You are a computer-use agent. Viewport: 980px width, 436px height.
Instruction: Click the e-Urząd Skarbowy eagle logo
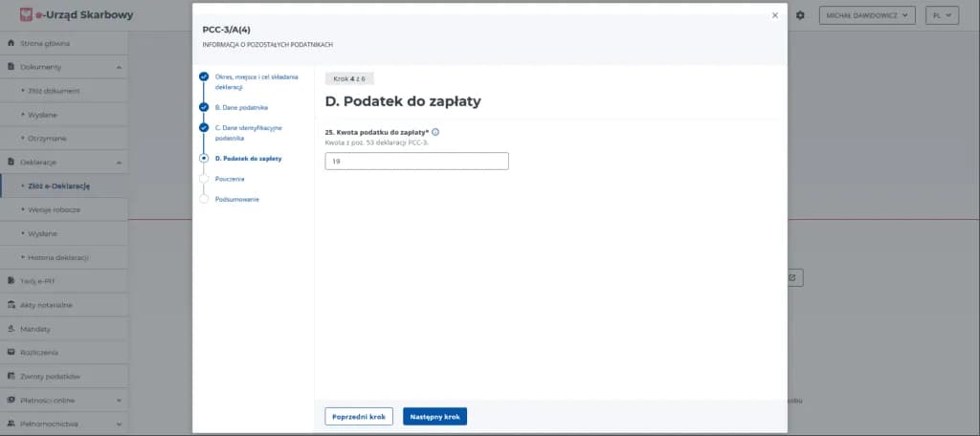25,15
